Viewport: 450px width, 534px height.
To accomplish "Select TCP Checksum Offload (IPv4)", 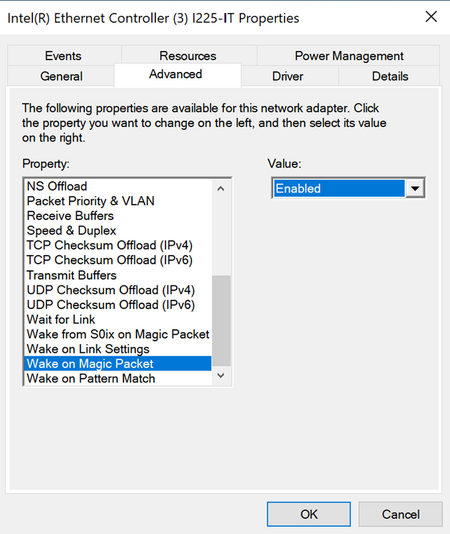I will click(118, 245).
